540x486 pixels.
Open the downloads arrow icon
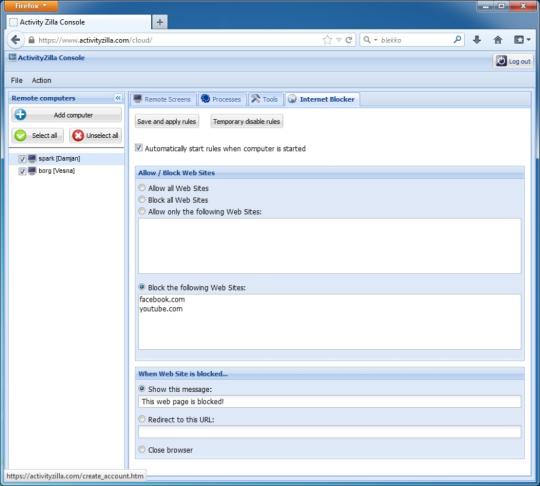pyautogui.click(x=477, y=40)
